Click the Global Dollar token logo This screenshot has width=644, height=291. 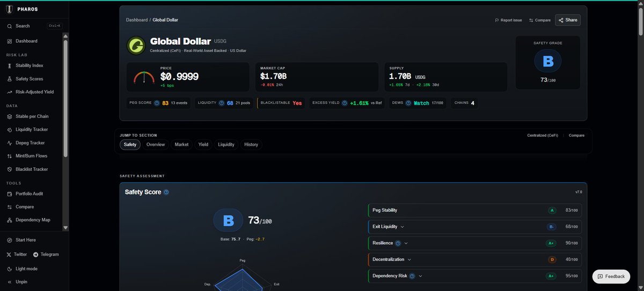click(x=136, y=46)
